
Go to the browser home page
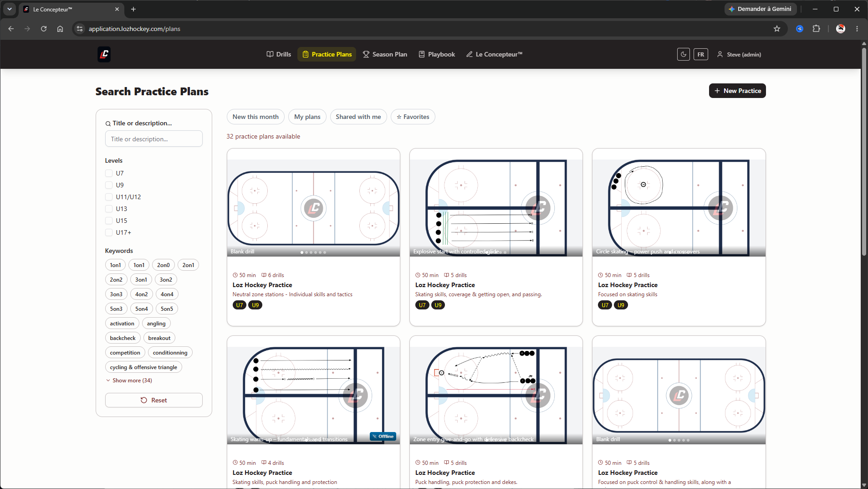(x=60, y=29)
